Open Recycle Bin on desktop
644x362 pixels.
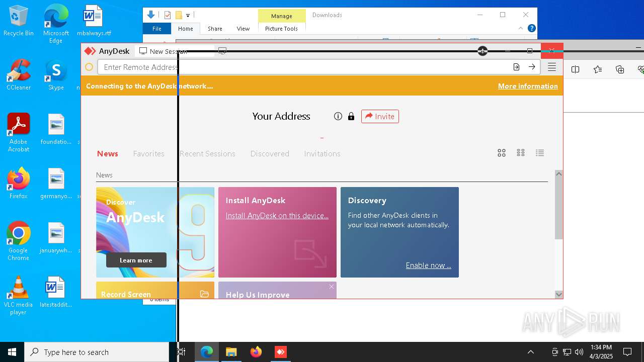point(19,21)
